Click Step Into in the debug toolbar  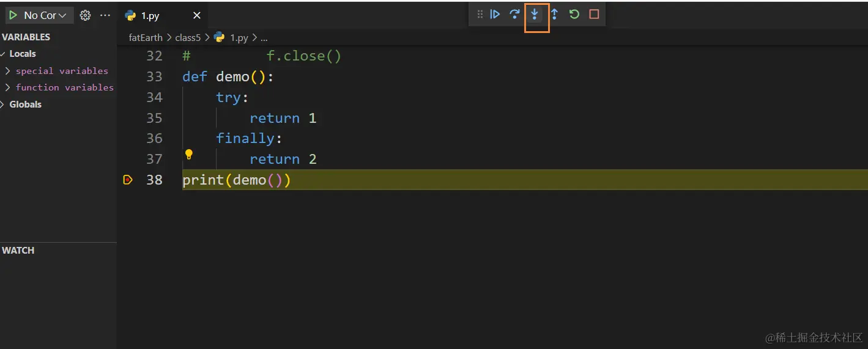tap(535, 14)
